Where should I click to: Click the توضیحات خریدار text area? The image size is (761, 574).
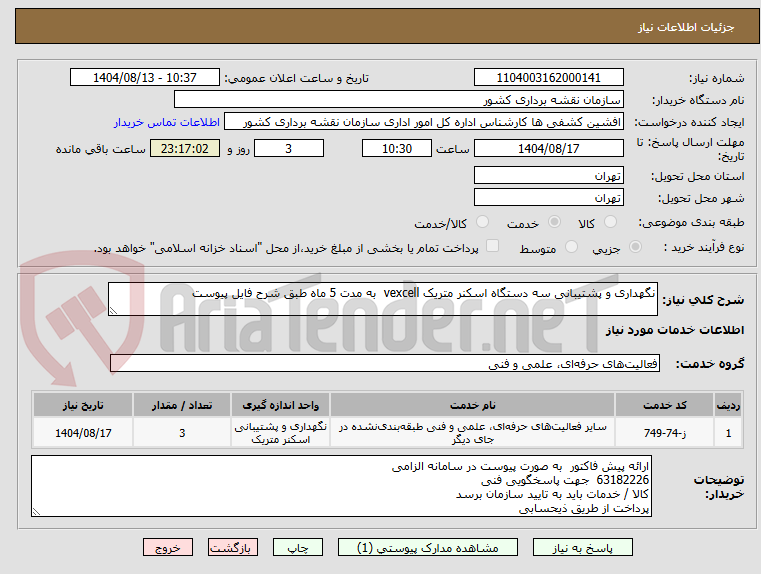[x=341, y=486]
